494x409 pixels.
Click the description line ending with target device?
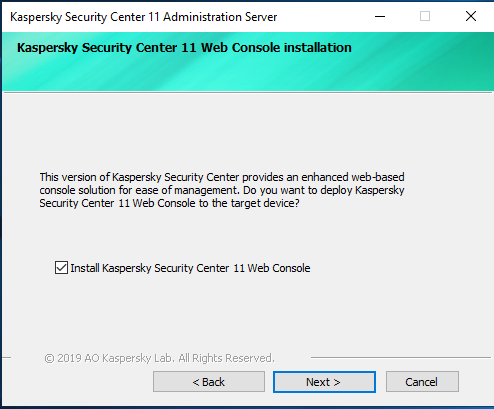pos(169,203)
